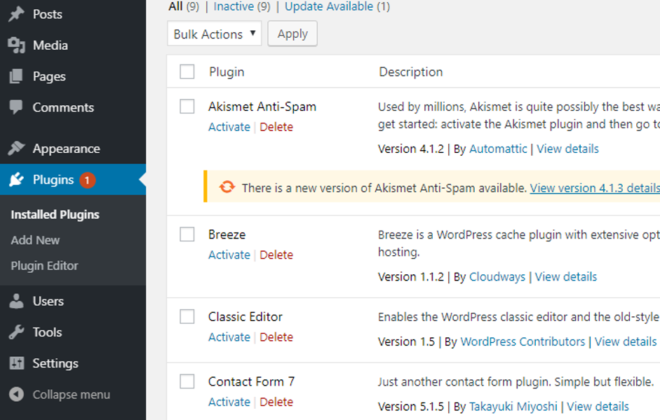
Task: Delete the Akismet Anti-Spam plugin
Action: (276, 127)
